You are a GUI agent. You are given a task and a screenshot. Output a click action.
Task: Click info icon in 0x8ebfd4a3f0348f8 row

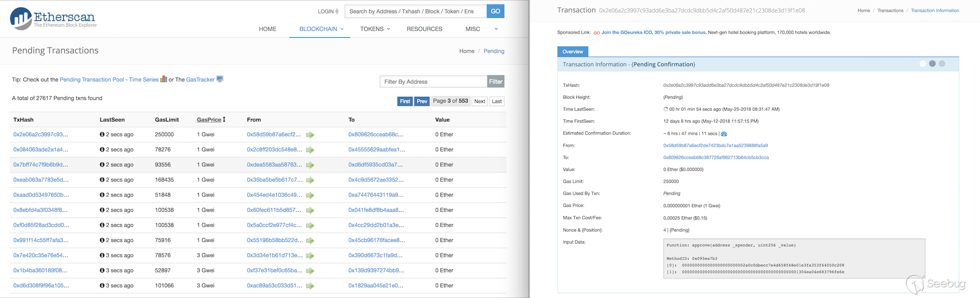[x=102, y=210]
